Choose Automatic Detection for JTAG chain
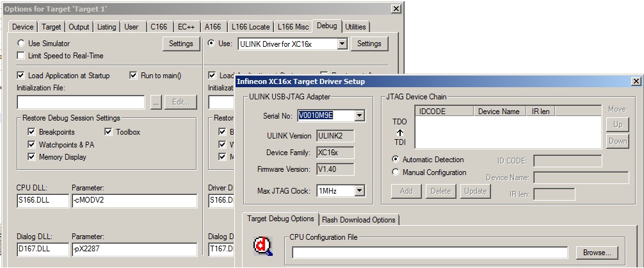The image size is (644, 268). (395, 160)
